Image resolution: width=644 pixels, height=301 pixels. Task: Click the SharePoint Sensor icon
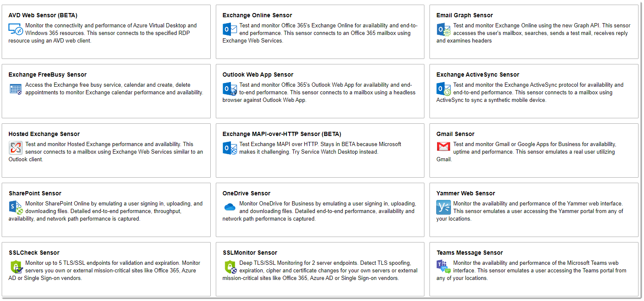tap(16, 208)
